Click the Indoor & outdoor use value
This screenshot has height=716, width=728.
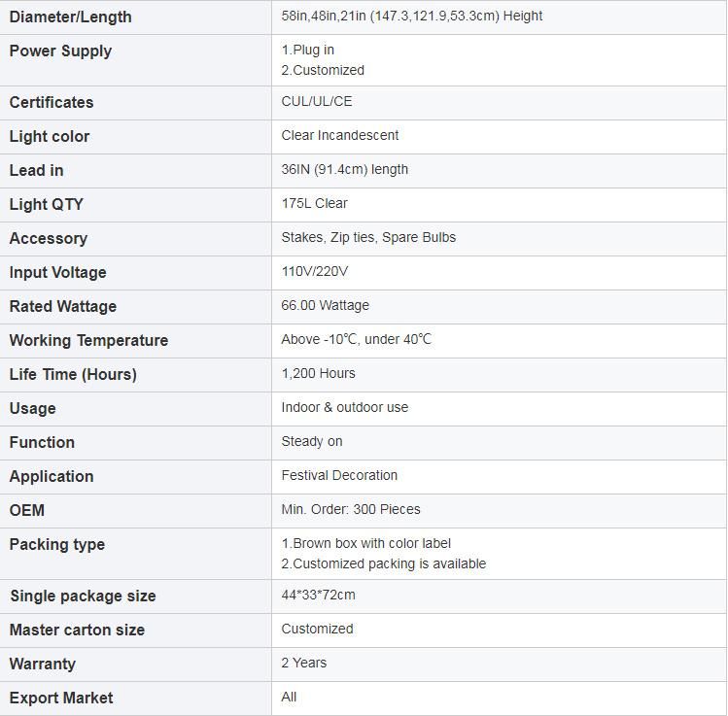point(344,407)
